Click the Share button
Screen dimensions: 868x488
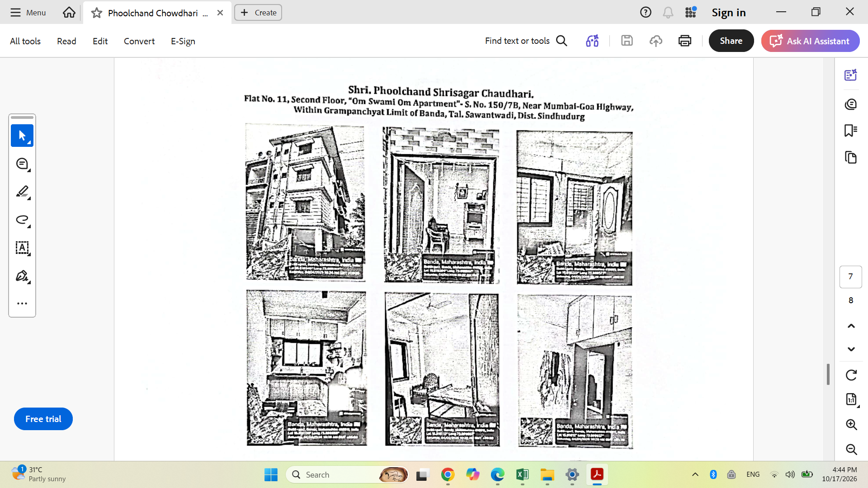click(731, 41)
